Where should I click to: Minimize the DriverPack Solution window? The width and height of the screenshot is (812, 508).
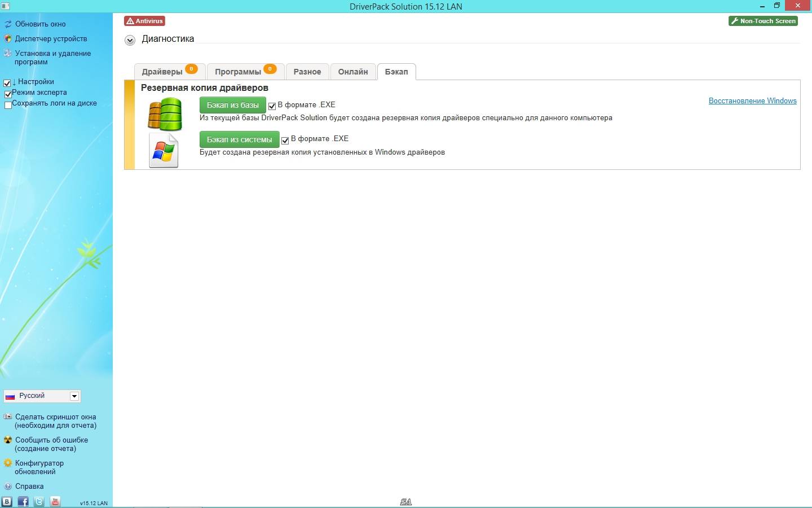tap(762, 6)
